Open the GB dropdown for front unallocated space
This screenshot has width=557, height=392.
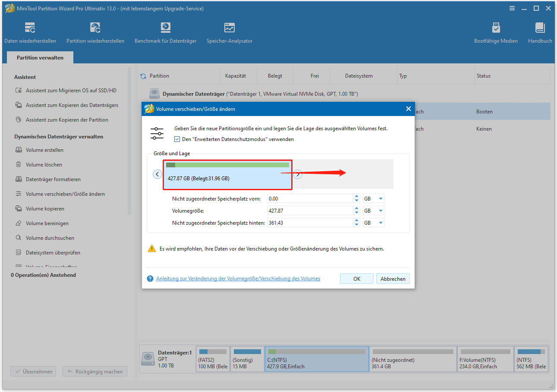click(373, 198)
